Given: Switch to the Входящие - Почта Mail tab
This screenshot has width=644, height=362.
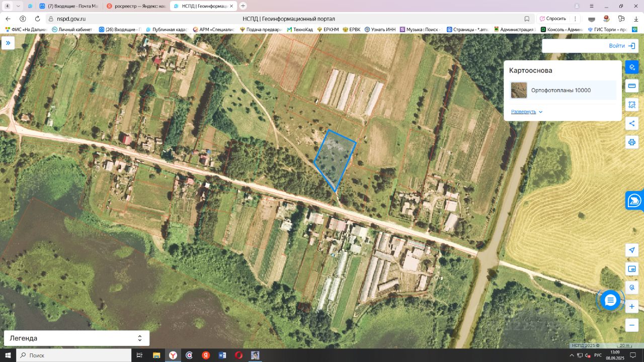Looking at the screenshot, I should pos(69,6).
